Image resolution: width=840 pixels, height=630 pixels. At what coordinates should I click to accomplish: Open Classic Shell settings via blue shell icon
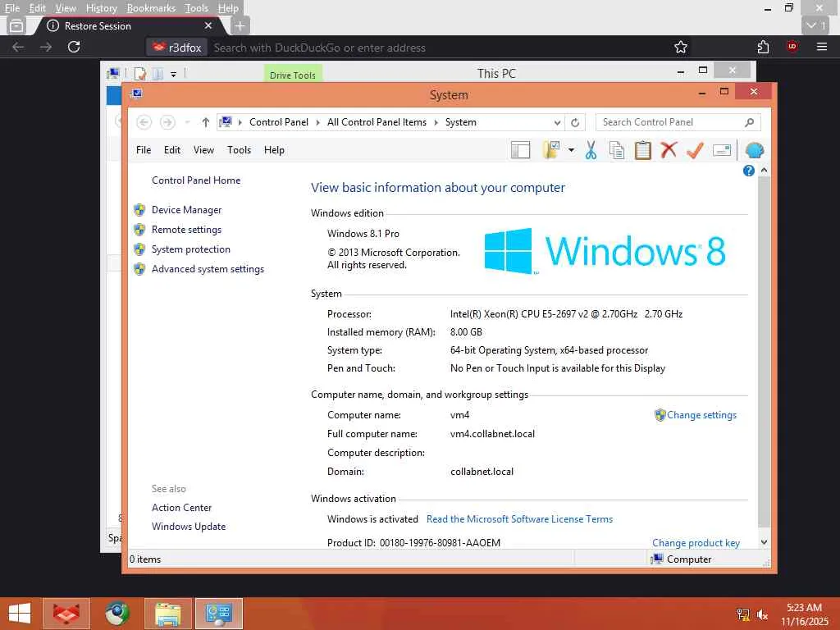click(754, 151)
